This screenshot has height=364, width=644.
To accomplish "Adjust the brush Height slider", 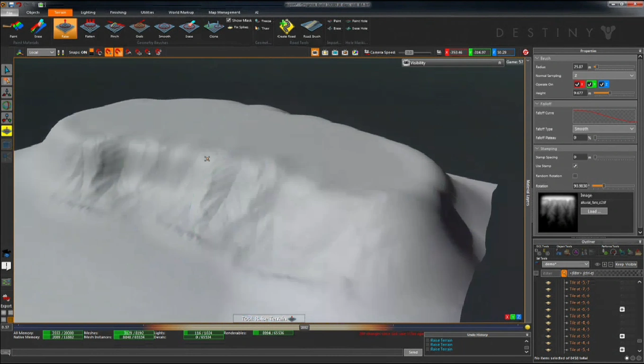I will pyautogui.click(x=610, y=93).
